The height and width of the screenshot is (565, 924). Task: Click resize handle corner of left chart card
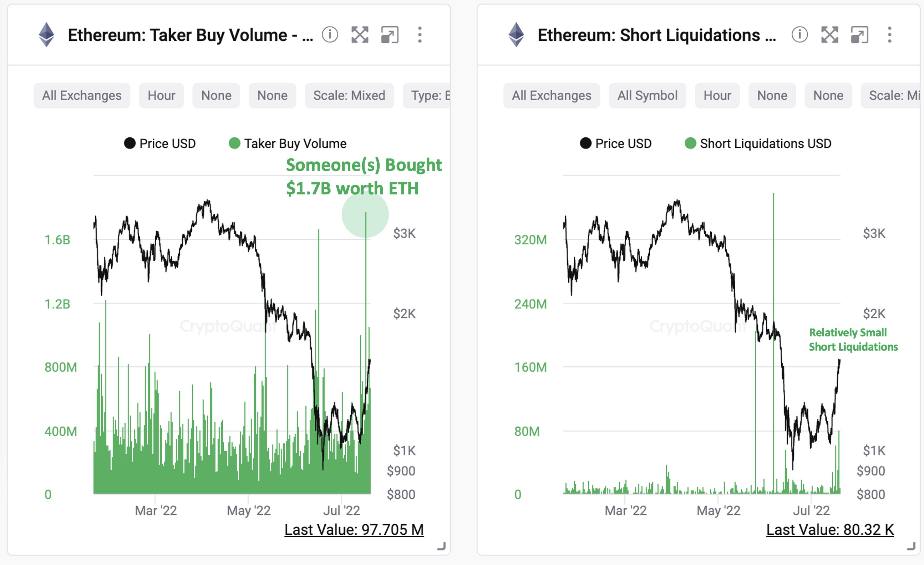[441, 546]
